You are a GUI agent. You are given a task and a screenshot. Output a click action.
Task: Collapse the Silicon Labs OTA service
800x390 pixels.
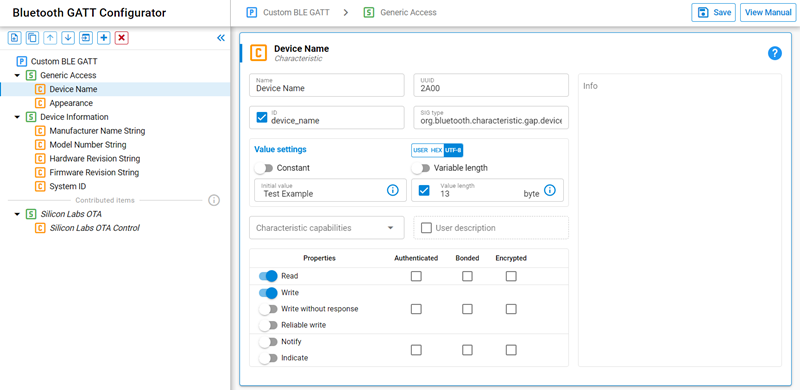point(17,214)
